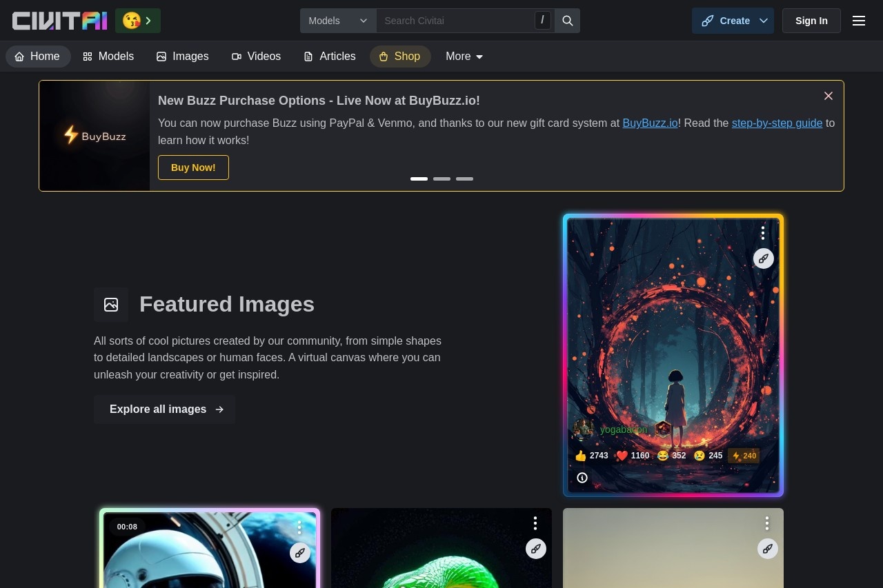Image resolution: width=883 pixels, height=588 pixels.
Task: Open the step-by-step guide link
Action: 777,123
